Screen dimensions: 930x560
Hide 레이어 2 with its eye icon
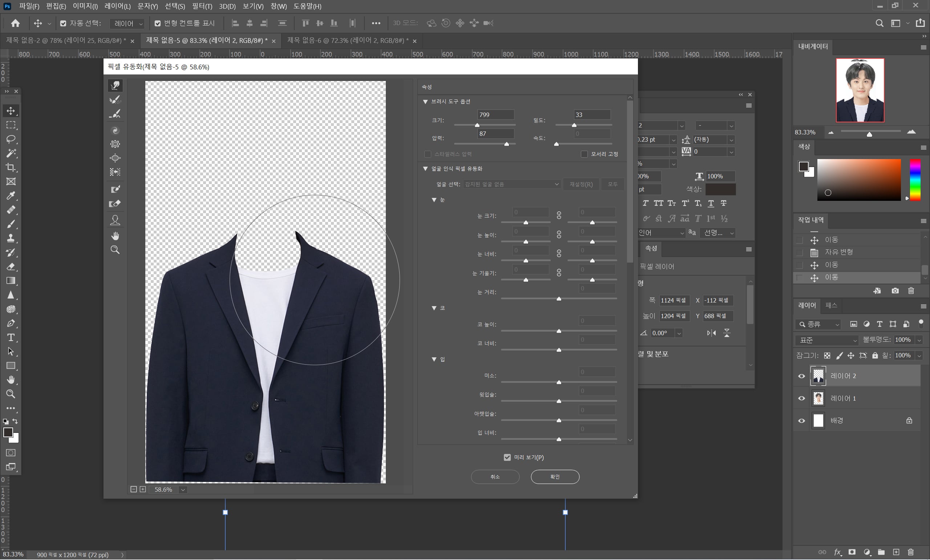tap(802, 376)
